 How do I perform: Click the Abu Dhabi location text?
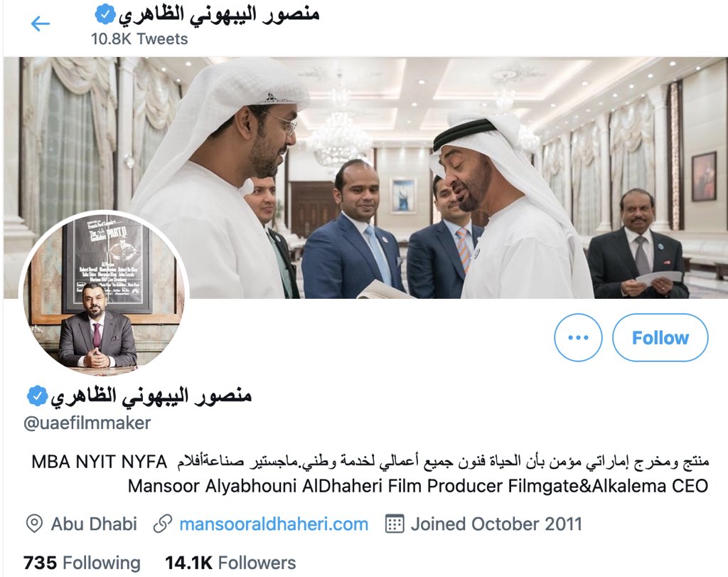(94, 524)
